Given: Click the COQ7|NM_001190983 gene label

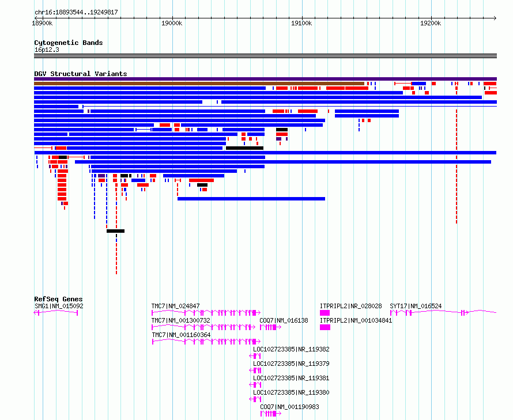Looking at the screenshot, I should click(x=289, y=407).
